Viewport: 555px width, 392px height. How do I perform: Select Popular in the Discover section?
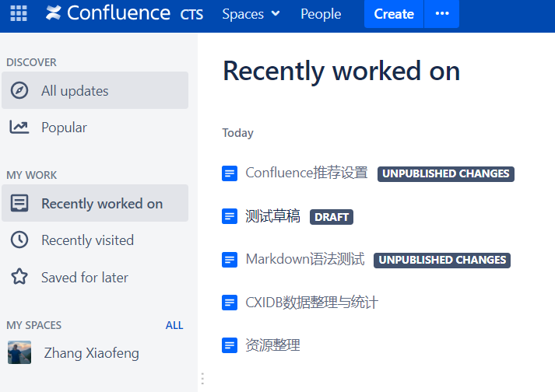click(x=64, y=128)
